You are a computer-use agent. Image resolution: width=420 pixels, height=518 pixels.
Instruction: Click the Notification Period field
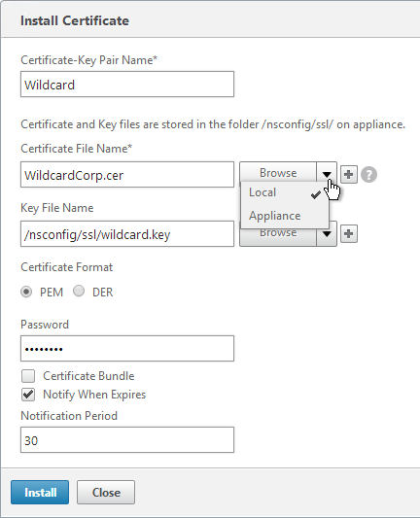point(127,439)
